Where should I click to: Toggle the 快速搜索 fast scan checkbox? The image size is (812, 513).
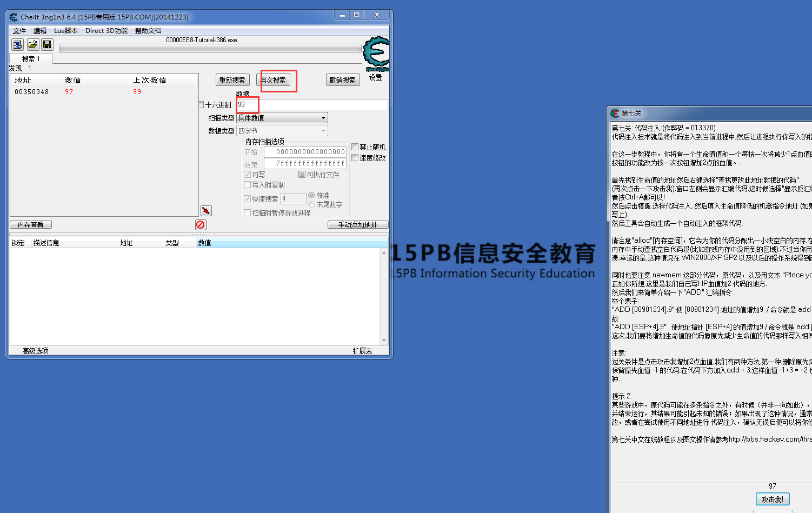click(x=247, y=199)
